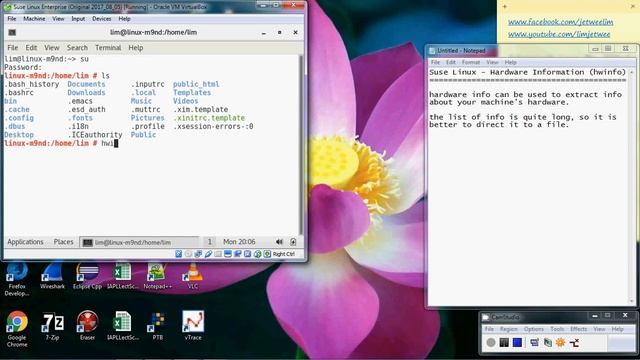
Task: Launch the Eraser desktop shortcut
Action: pos(87,326)
